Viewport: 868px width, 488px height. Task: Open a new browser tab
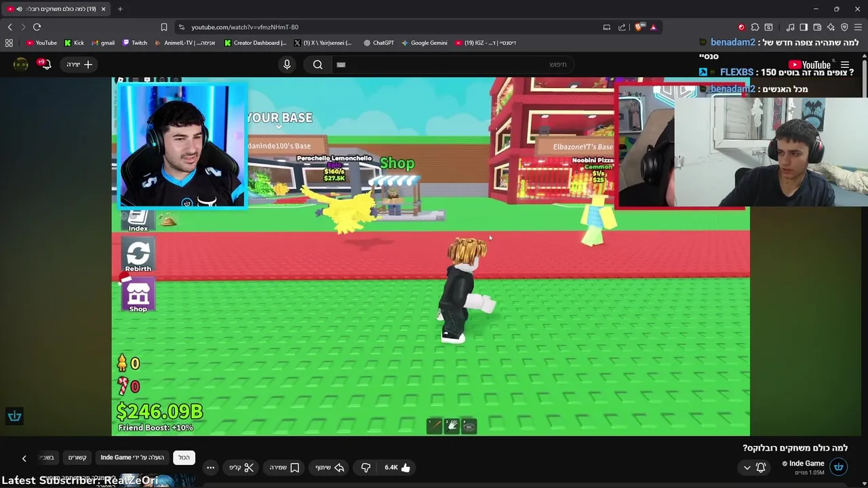[x=120, y=9]
